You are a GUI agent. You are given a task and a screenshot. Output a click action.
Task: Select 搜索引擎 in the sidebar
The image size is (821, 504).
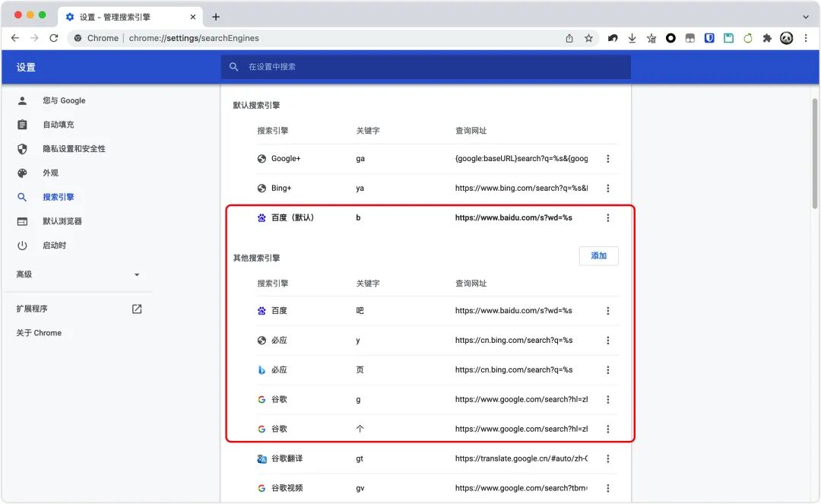[58, 197]
